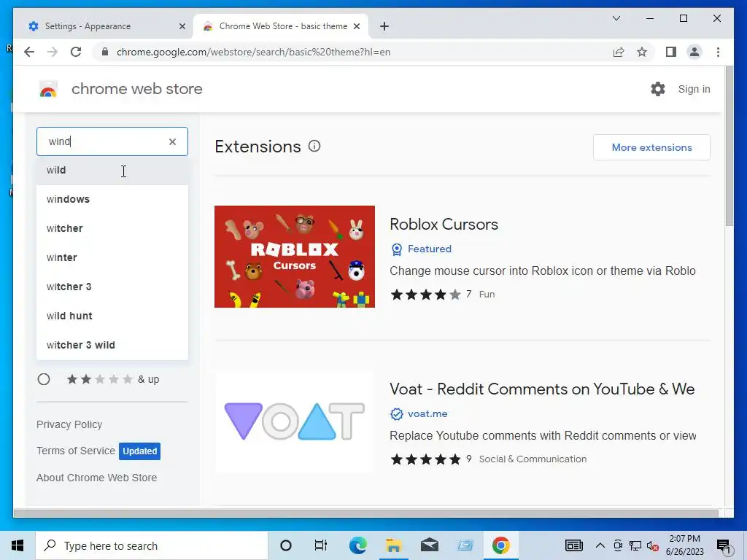This screenshot has width=747, height=560.
Task: Select Chrome Web Store - basic theme tab
Action: 281,26
